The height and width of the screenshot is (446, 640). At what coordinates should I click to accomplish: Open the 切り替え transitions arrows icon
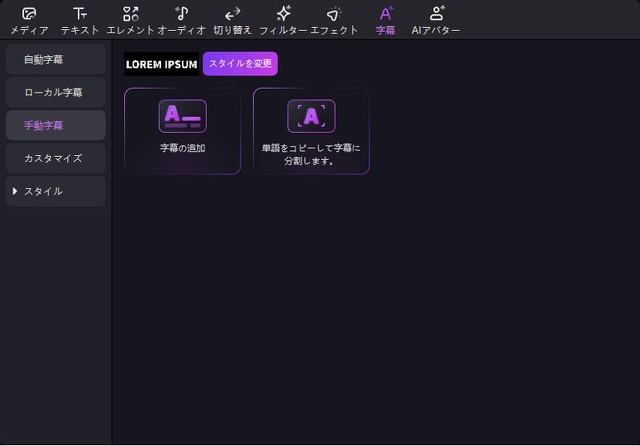pyautogui.click(x=233, y=15)
